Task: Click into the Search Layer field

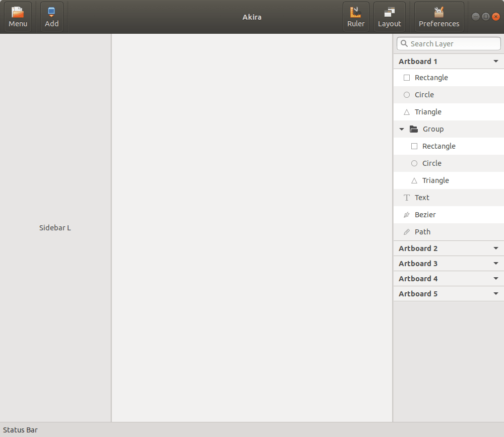Action: tap(449, 43)
